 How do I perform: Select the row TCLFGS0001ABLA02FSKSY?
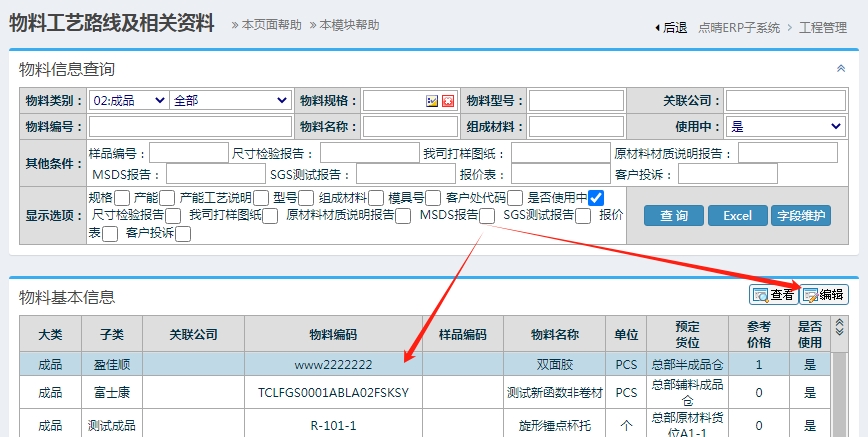pos(425,393)
